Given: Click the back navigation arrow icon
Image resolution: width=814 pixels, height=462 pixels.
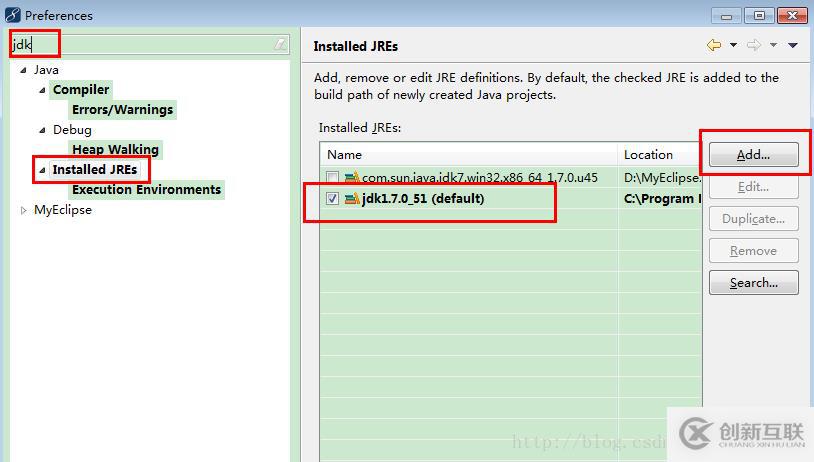Looking at the screenshot, I should pos(714,45).
